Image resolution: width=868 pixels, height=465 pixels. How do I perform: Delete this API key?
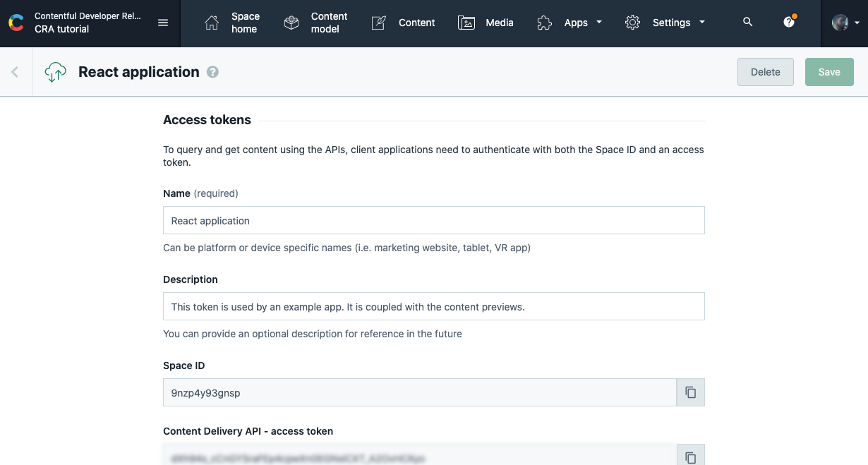(765, 71)
